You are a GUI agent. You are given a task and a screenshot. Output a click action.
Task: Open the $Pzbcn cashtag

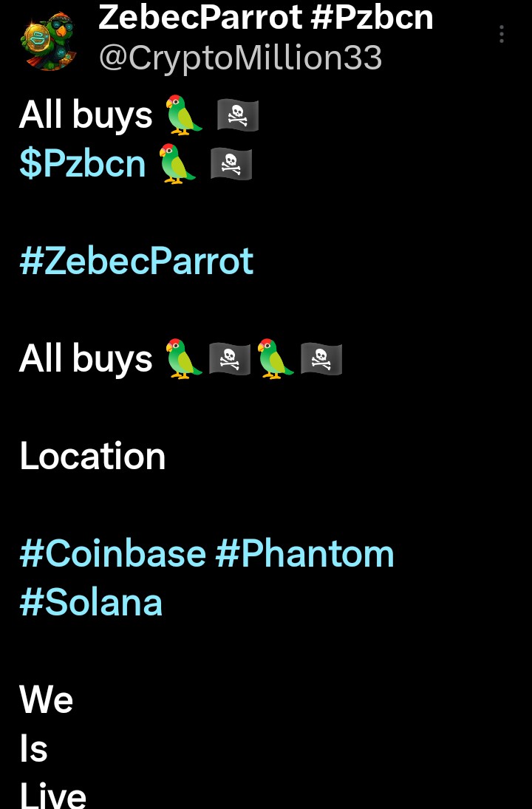[x=83, y=163]
